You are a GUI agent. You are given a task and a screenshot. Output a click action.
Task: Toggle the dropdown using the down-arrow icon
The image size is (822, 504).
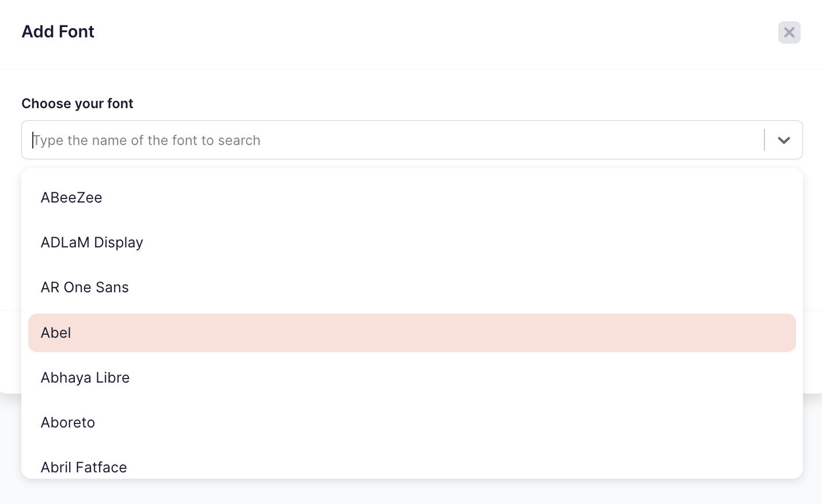[x=783, y=140]
